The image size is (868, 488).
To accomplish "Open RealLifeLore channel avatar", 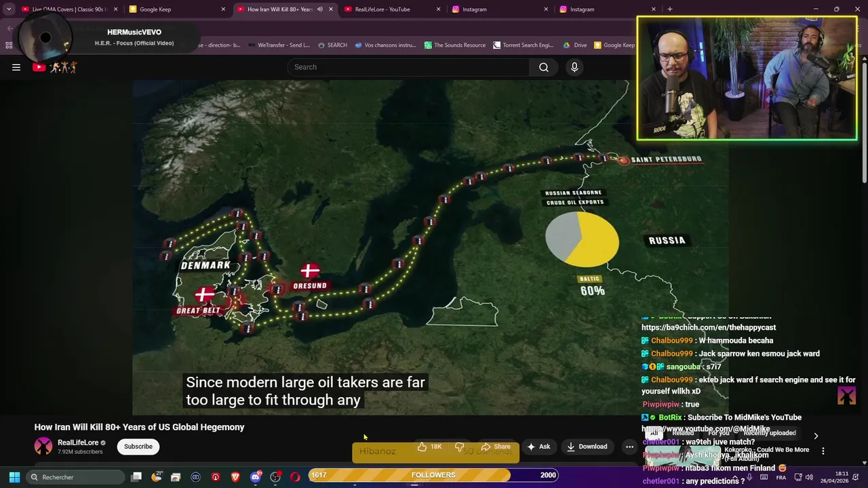I will (43, 446).
